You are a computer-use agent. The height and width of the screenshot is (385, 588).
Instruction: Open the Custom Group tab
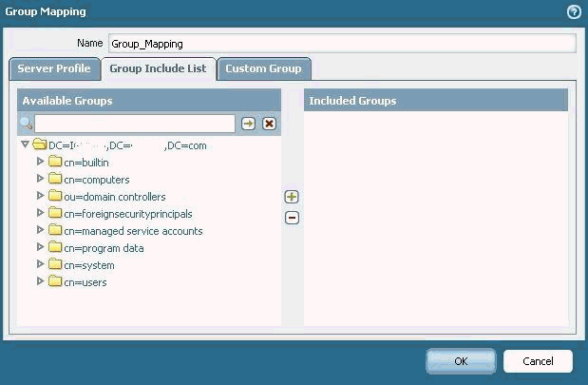pyautogui.click(x=263, y=68)
